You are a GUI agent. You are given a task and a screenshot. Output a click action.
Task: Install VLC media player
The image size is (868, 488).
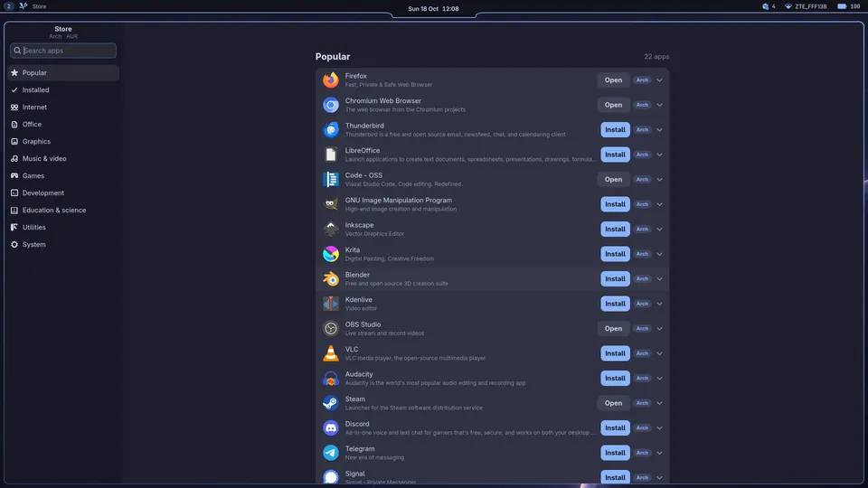click(x=615, y=353)
